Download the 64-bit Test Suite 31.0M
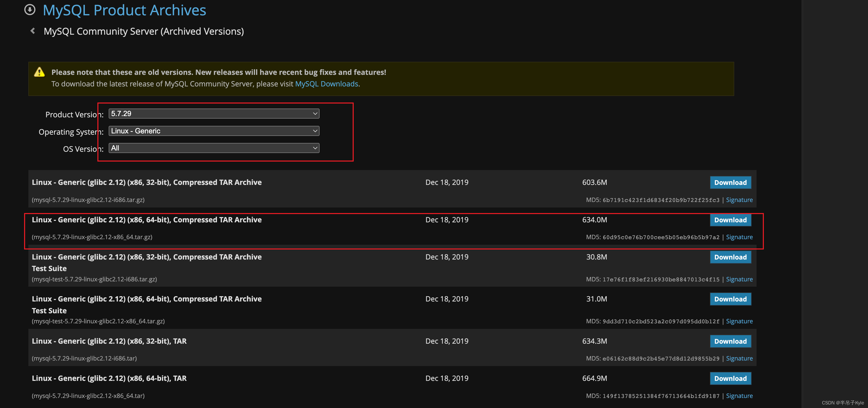 click(730, 299)
